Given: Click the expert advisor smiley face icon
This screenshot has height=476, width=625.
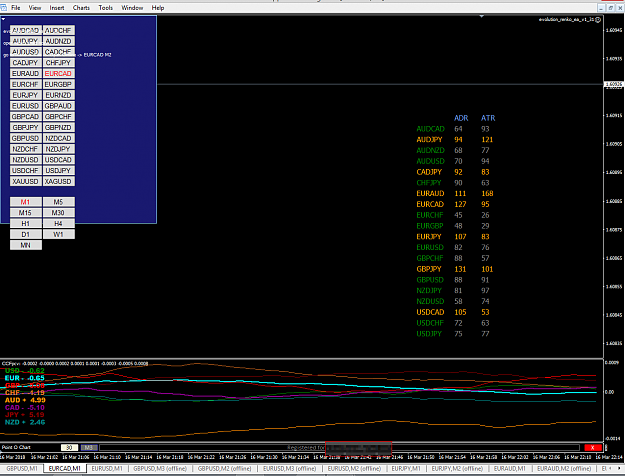Looking at the screenshot, I should (x=598, y=20).
